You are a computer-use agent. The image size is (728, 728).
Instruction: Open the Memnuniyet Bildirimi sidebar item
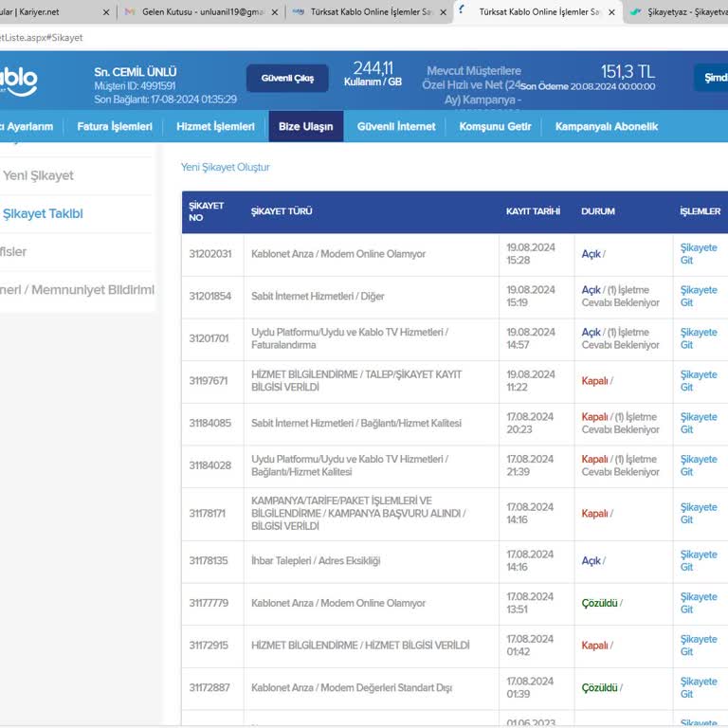[x=77, y=290]
